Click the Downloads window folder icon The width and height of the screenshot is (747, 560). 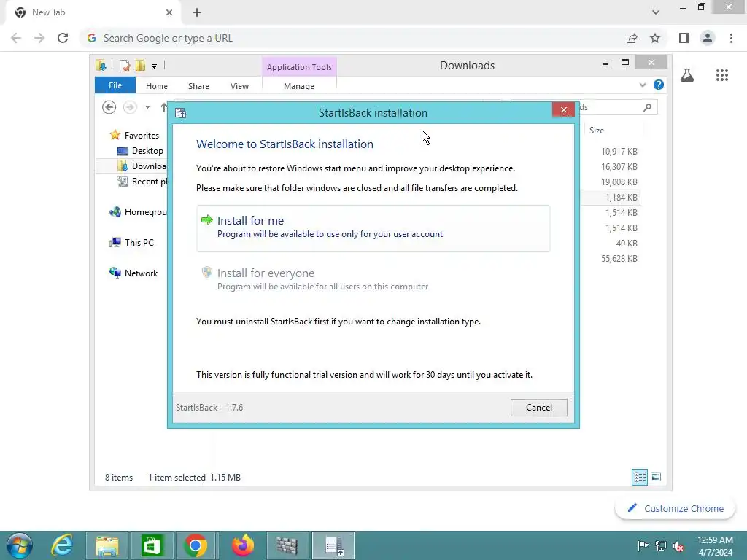[101, 65]
